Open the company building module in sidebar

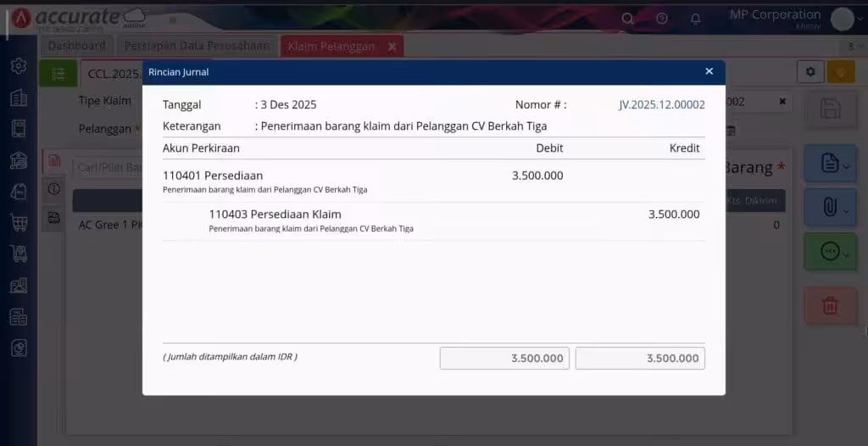(19, 98)
